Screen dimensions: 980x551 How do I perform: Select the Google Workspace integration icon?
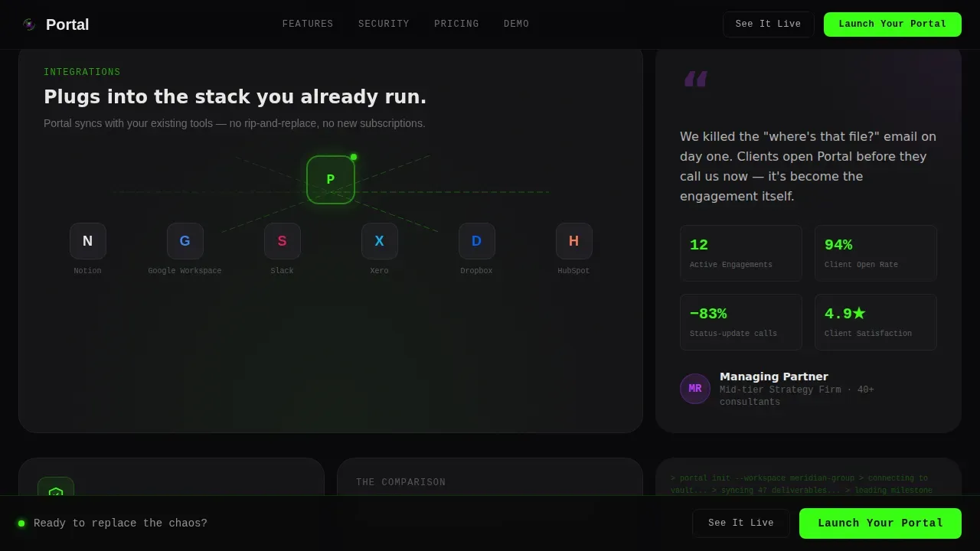point(185,241)
